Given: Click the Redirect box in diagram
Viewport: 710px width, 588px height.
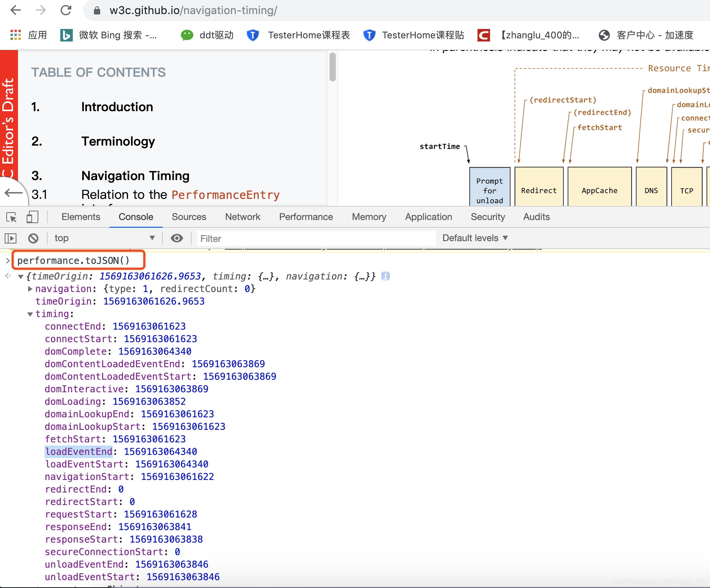Looking at the screenshot, I should click(x=539, y=187).
